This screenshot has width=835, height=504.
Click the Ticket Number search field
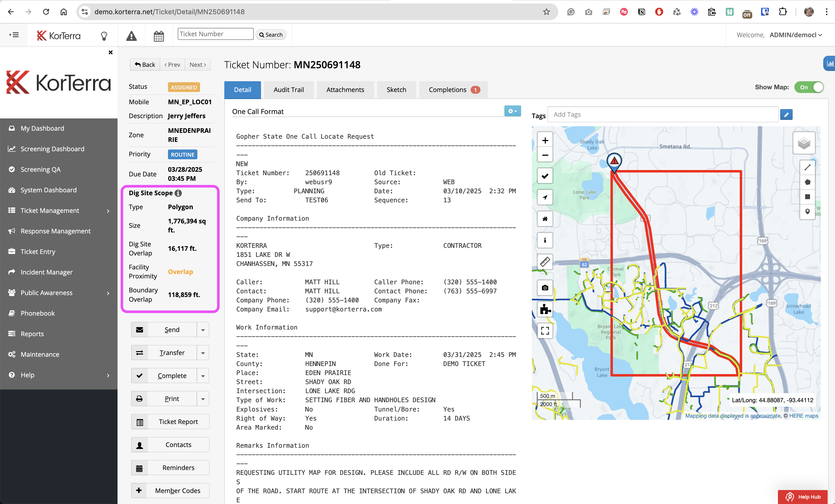(x=215, y=34)
